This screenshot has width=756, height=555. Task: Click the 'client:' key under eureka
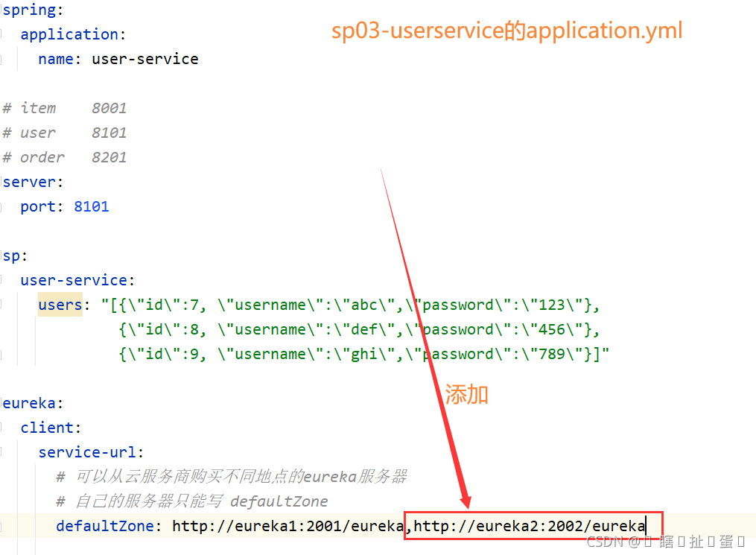pyautogui.click(x=51, y=428)
